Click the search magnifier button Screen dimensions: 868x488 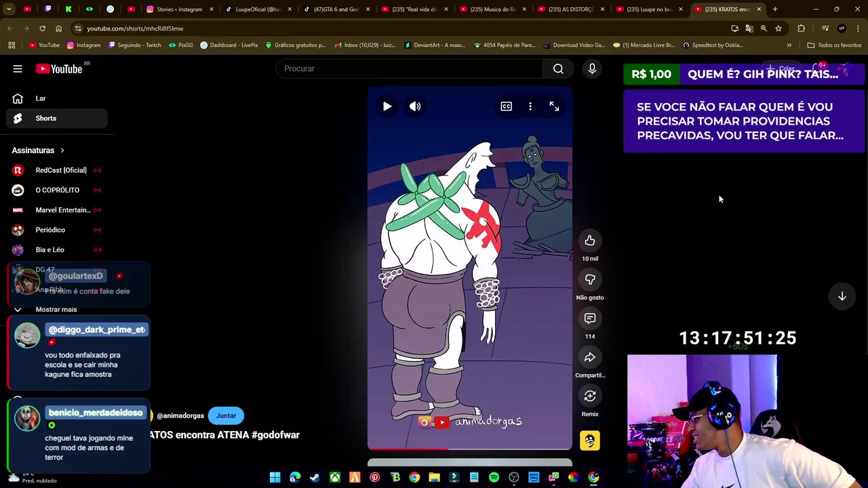558,68
